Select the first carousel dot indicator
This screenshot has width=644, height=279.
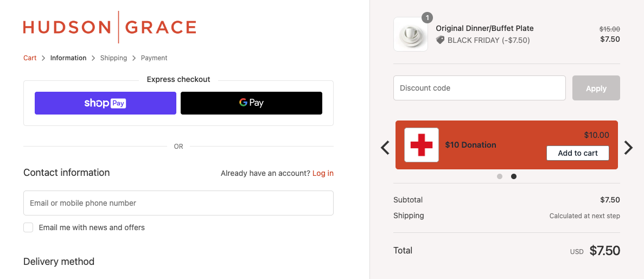point(500,176)
